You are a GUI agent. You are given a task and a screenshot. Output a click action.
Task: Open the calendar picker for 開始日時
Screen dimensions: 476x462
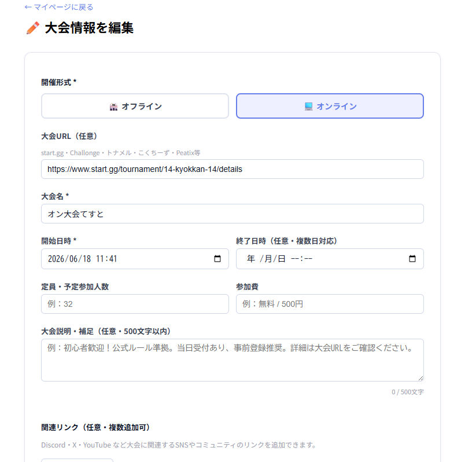pos(217,259)
